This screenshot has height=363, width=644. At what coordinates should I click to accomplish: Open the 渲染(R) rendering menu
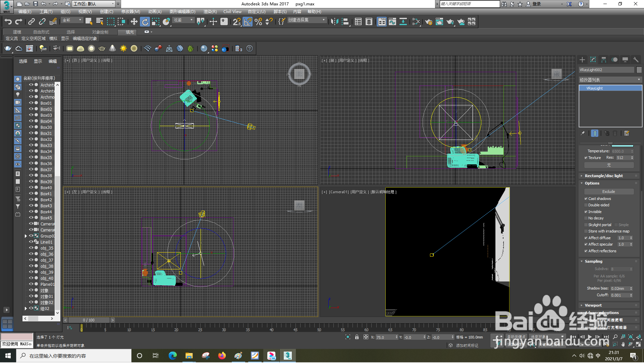tap(210, 12)
